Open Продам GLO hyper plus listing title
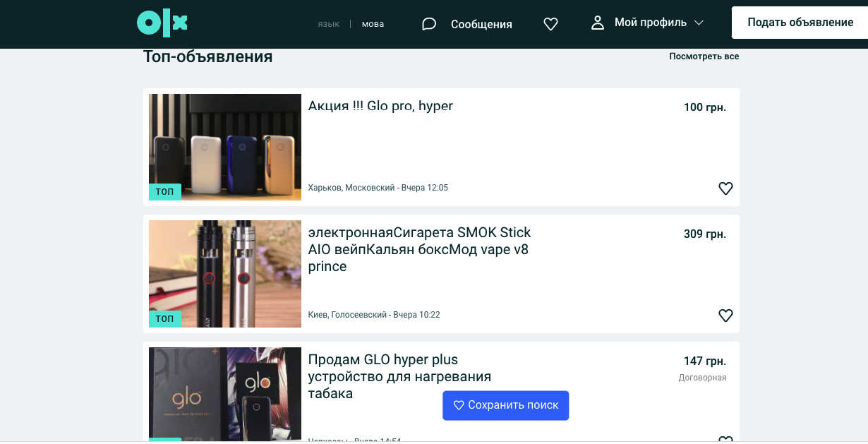The image size is (868, 444). click(x=400, y=376)
